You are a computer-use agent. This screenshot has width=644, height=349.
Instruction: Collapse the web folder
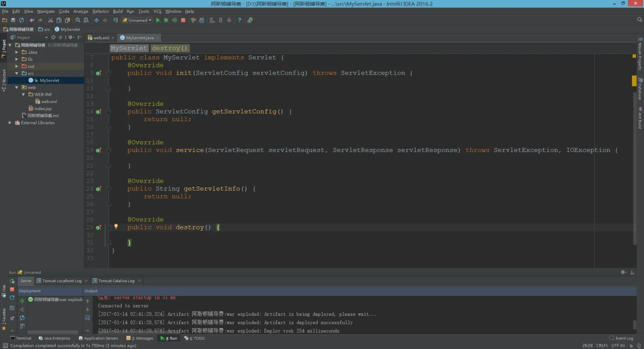(17, 87)
